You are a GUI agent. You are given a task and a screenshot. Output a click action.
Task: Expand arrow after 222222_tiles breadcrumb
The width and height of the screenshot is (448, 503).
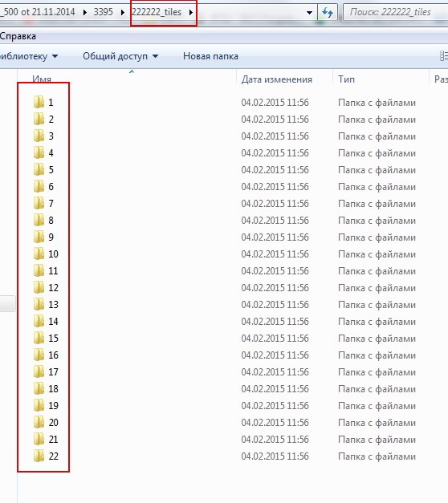coord(191,13)
